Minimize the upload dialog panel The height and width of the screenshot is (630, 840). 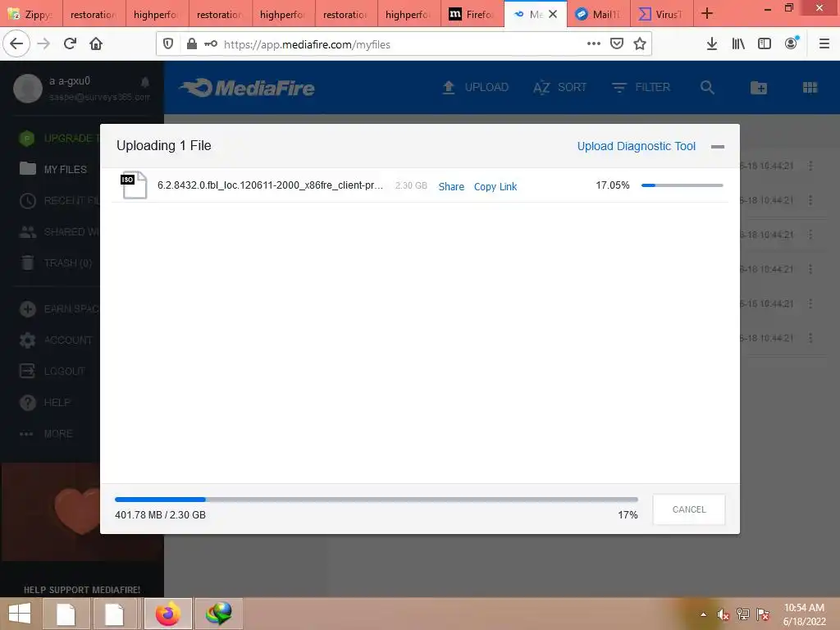point(717,146)
